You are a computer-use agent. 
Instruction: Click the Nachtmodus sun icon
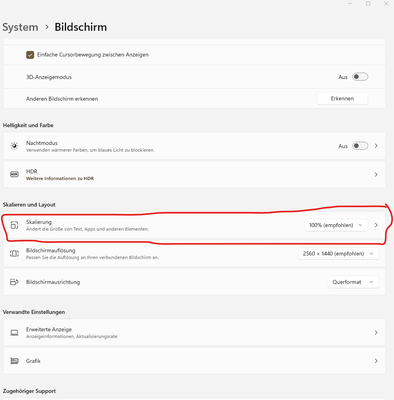[x=14, y=146]
